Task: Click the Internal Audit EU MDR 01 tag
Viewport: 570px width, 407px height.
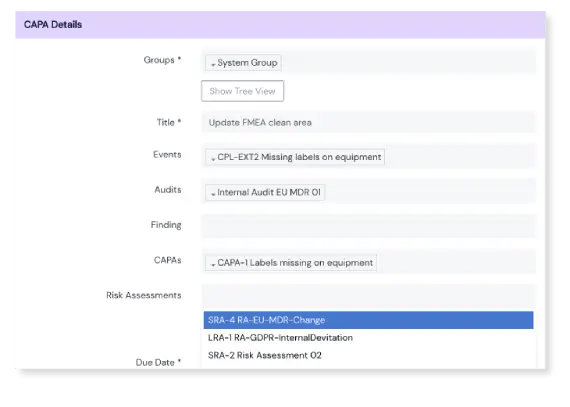Action: [269, 192]
